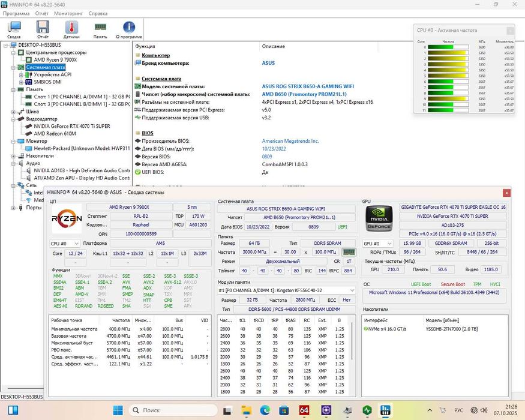
Task: Open AIDA64 red 64 icon in taskbar
Action: click(304, 410)
